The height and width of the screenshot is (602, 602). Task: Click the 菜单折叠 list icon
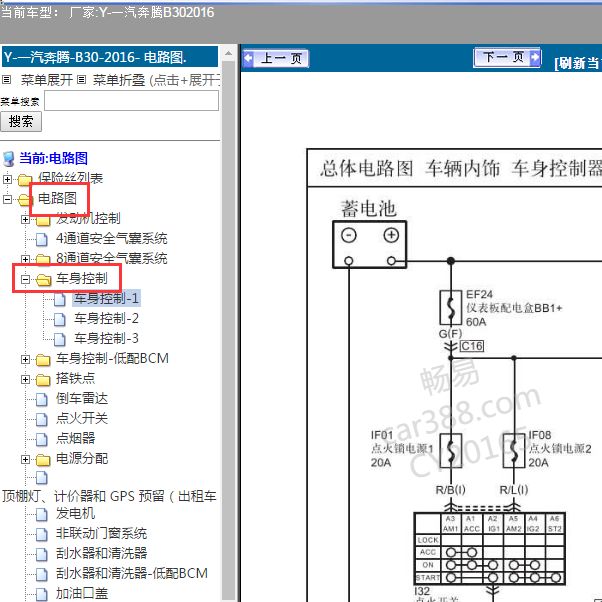81,80
